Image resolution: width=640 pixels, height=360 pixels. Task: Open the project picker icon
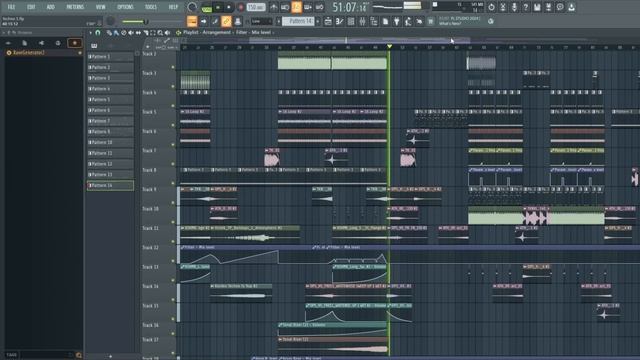coord(385,21)
